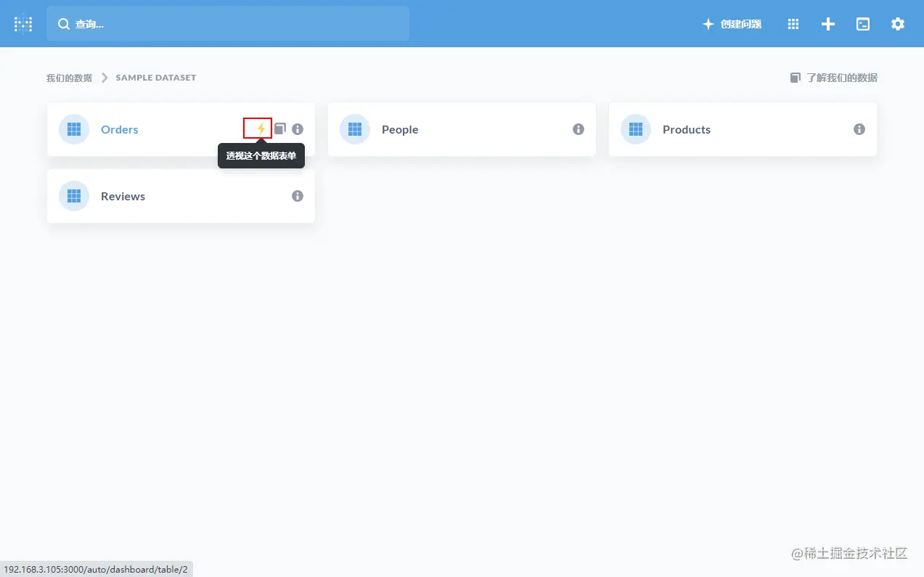Open the browse data grid icon in header
The width and height of the screenshot is (924, 577).
point(793,24)
